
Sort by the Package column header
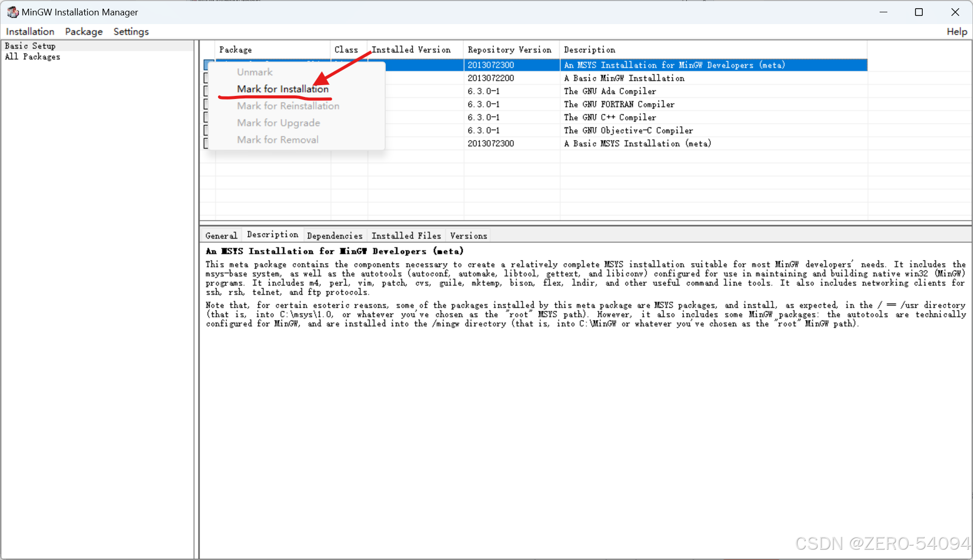(272, 50)
